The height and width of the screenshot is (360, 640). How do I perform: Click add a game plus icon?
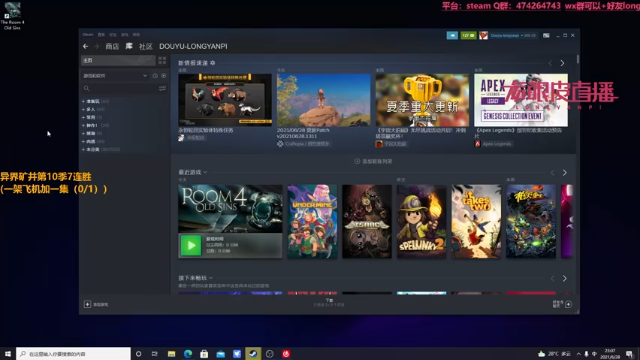87,304
